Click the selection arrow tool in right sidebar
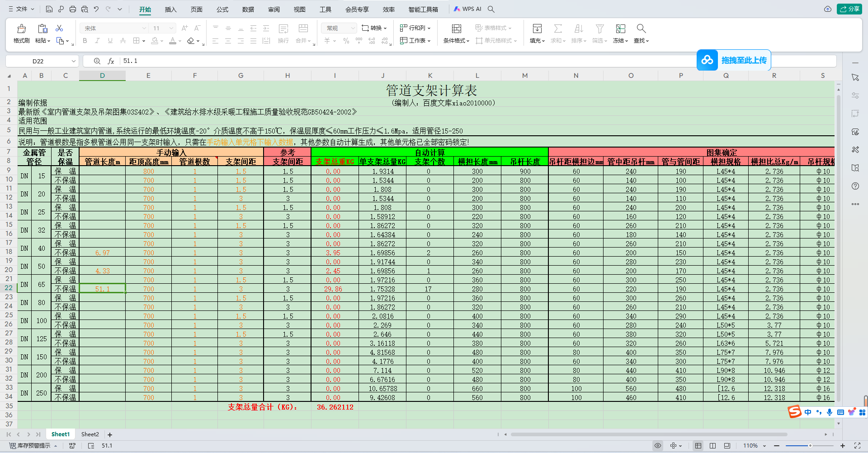The height and width of the screenshot is (453, 868). pyautogui.click(x=855, y=77)
